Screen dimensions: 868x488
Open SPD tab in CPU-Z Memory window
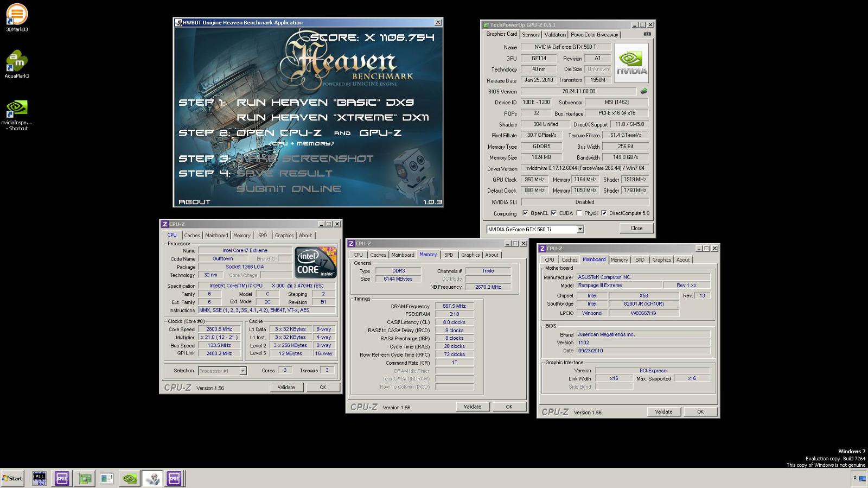[x=449, y=255]
